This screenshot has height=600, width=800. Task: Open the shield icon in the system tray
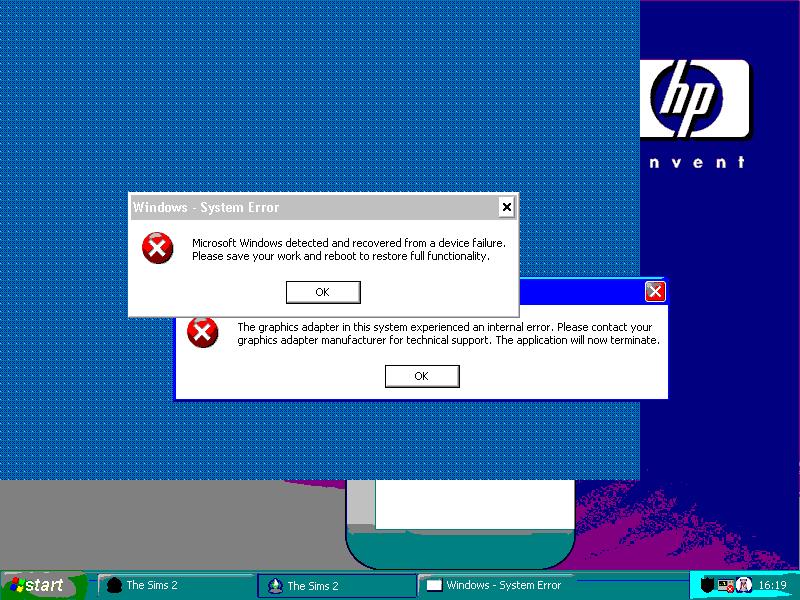coord(707,584)
